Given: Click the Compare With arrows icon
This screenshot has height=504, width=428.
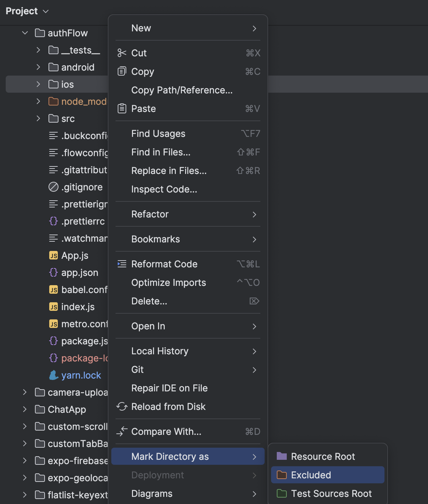Looking at the screenshot, I should pyautogui.click(x=121, y=432).
